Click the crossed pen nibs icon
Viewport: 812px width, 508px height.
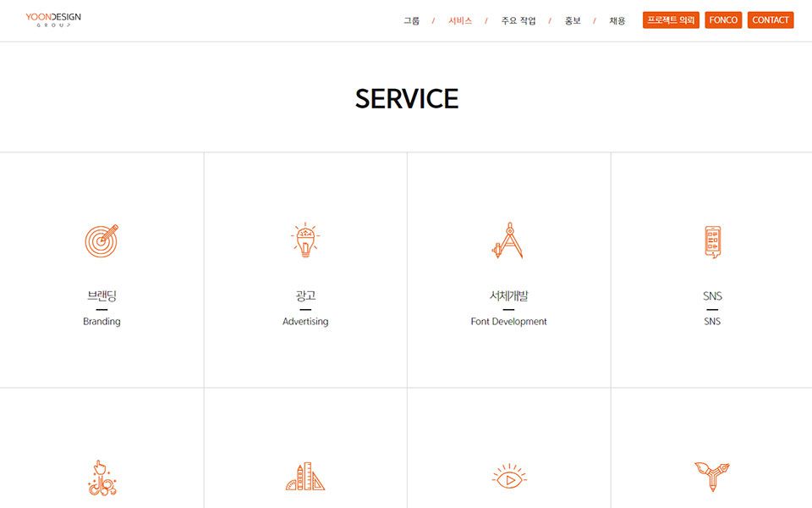[x=712, y=477]
